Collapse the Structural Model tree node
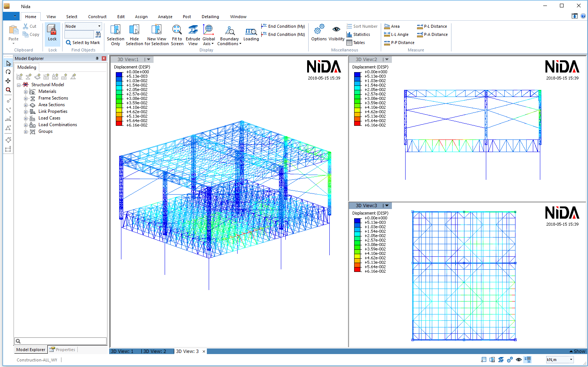This screenshot has height=367, width=588. (x=19, y=85)
